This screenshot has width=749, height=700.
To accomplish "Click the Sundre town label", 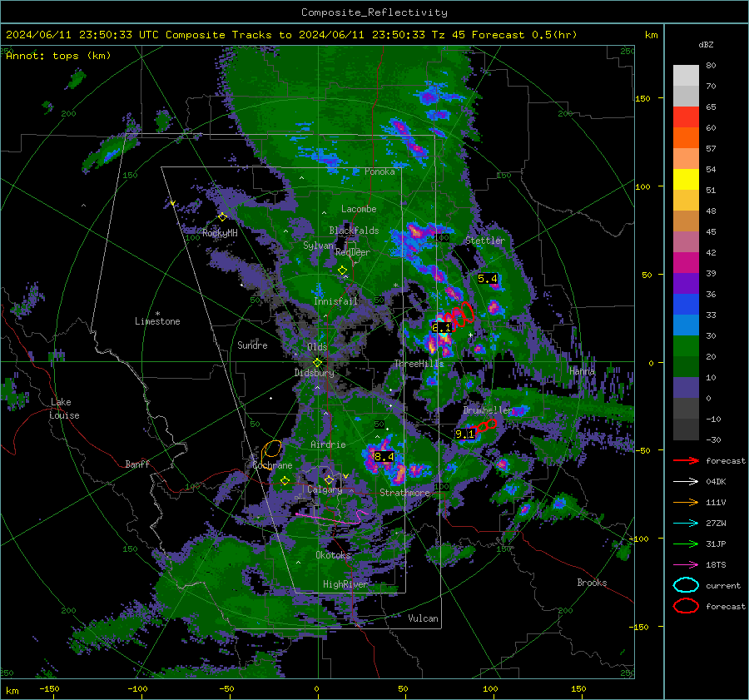I will pyautogui.click(x=252, y=345).
